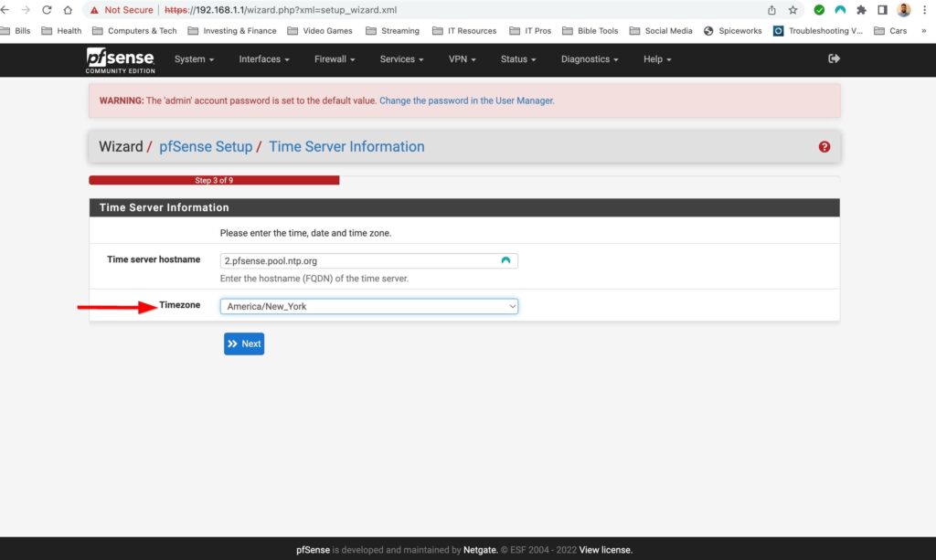Click the Time Server Information breadcrumb link
This screenshot has width=936, height=560.
[x=346, y=147]
